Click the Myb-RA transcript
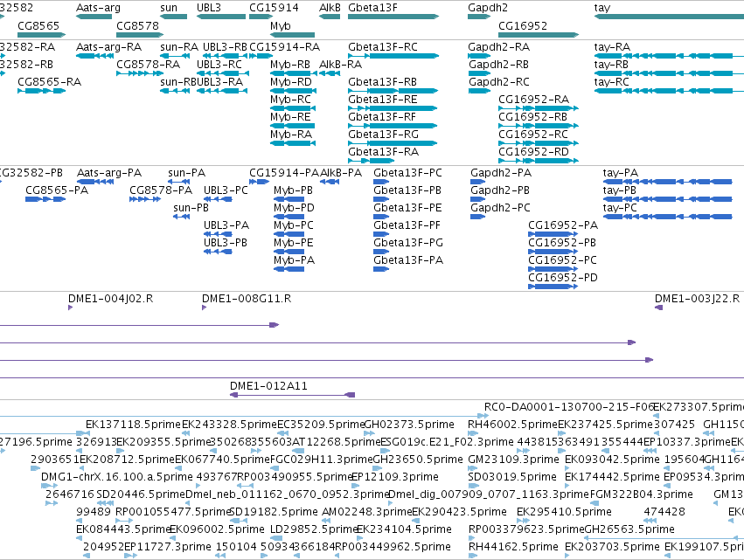 293,143
